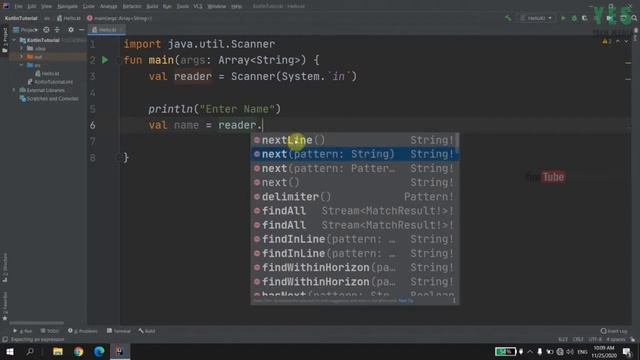Click the completion popup scrollbar
Viewport: 640px width, 360px height.
(x=457, y=142)
